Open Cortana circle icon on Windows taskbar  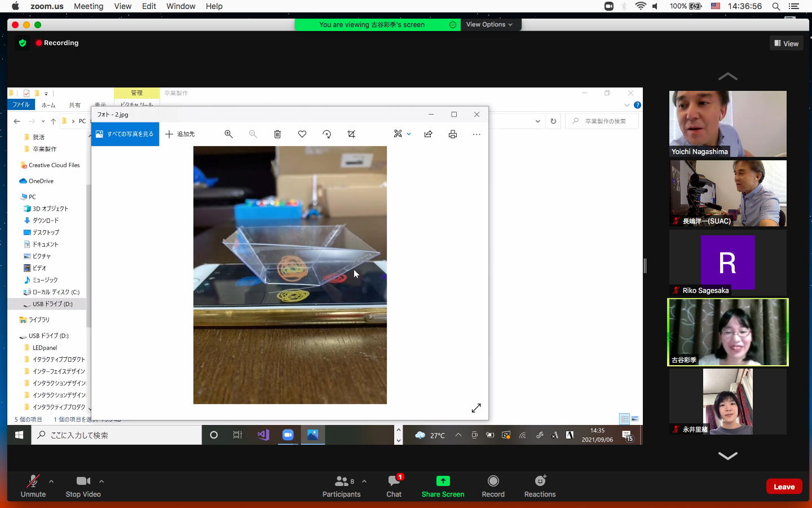(x=214, y=435)
